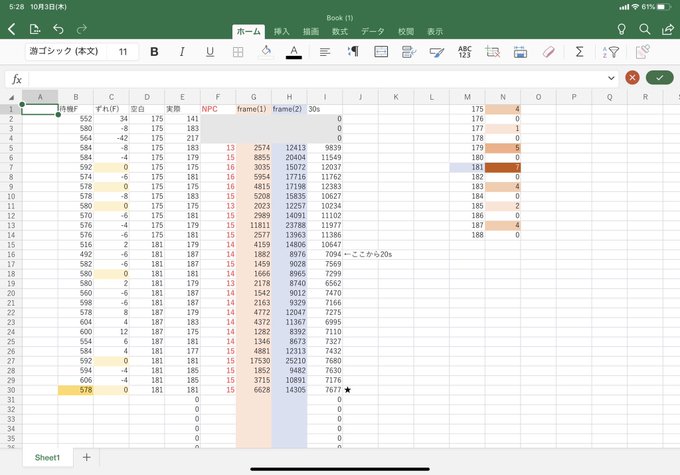Undo the last action
The height and width of the screenshot is (475, 680).
click(x=58, y=29)
